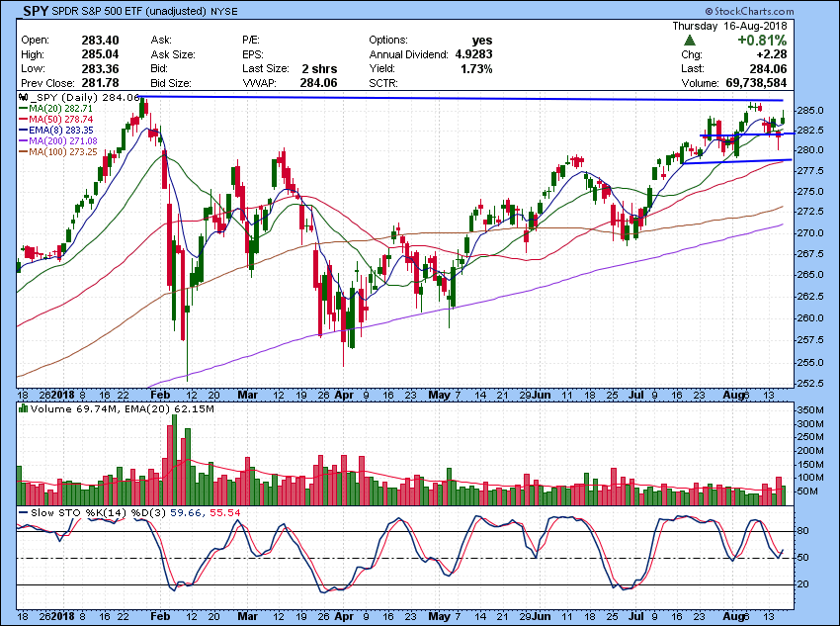Select the SPDR S&P 500 ETF (unadjusted) title
The width and height of the screenshot is (840, 626).
coord(129,11)
